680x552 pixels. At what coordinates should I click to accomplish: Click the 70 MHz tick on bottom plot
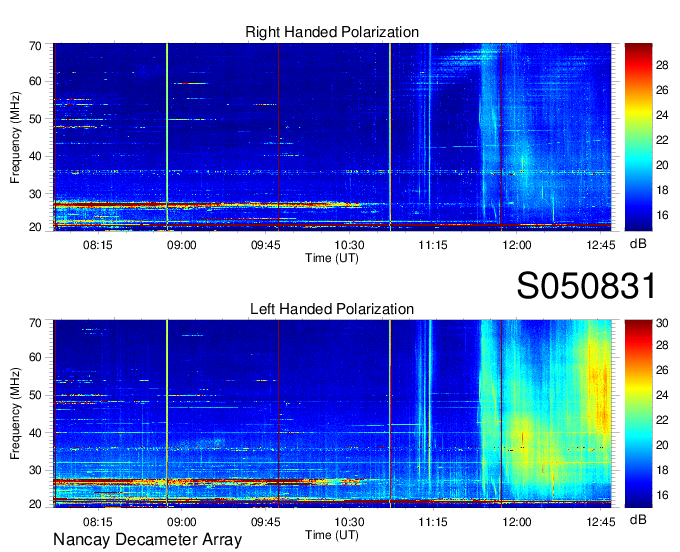click(35, 323)
